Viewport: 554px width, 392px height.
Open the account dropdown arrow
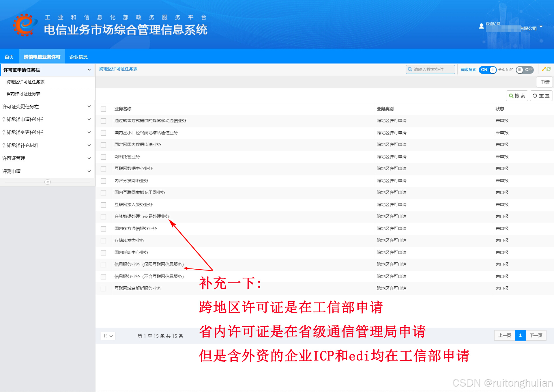point(541,27)
